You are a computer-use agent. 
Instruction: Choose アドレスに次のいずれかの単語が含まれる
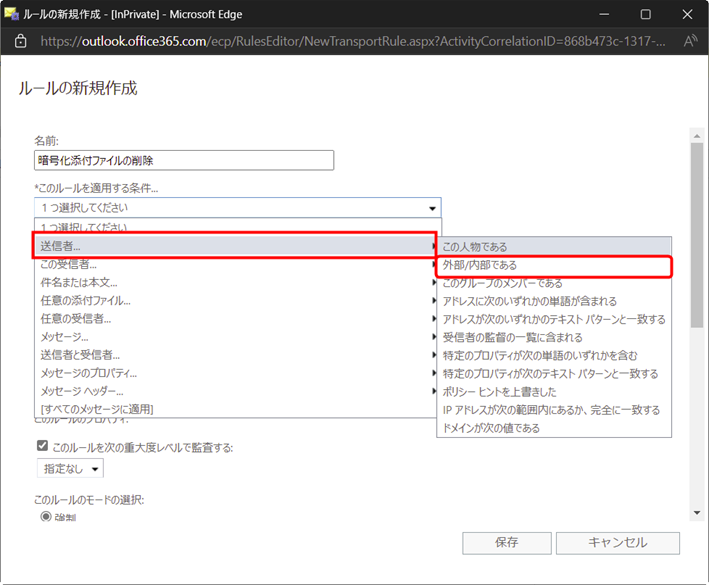[x=554, y=302]
